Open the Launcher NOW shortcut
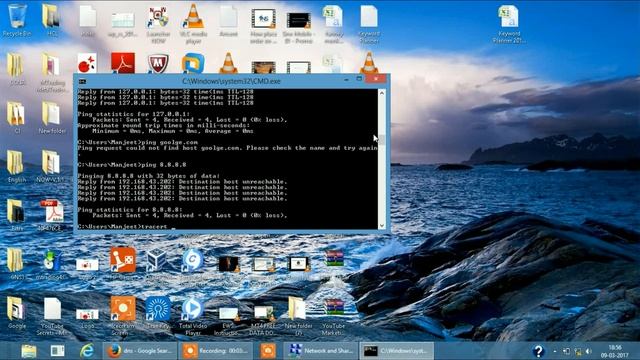 [158, 24]
